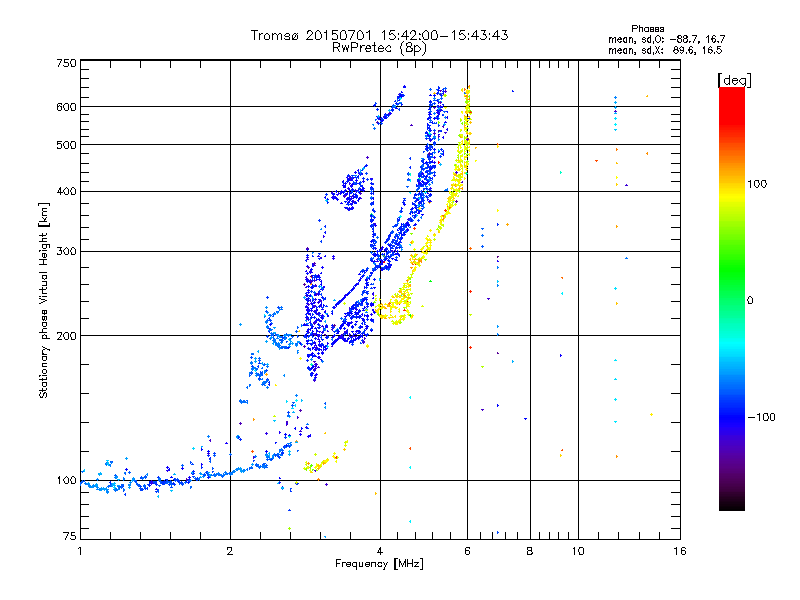Click the y-axis label '500'
The width and height of the screenshot is (800, 600).
click(66, 145)
